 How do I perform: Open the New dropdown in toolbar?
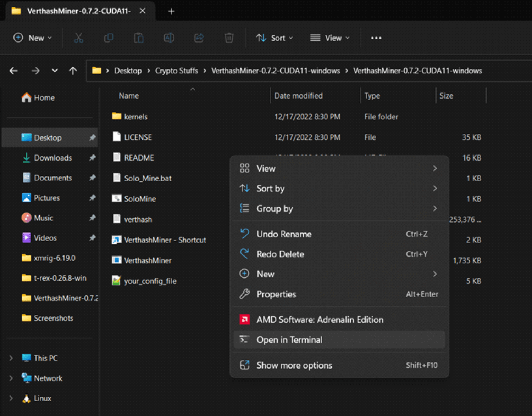(x=33, y=38)
